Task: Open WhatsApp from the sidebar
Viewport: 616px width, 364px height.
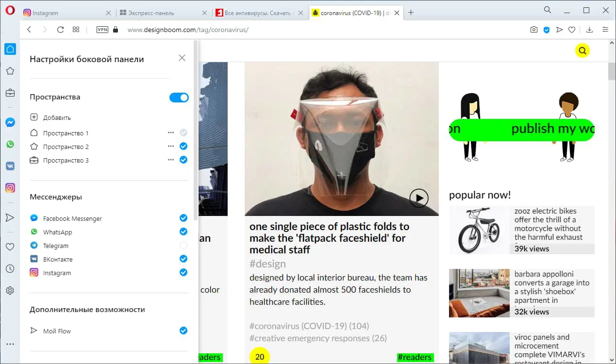Action: point(10,144)
